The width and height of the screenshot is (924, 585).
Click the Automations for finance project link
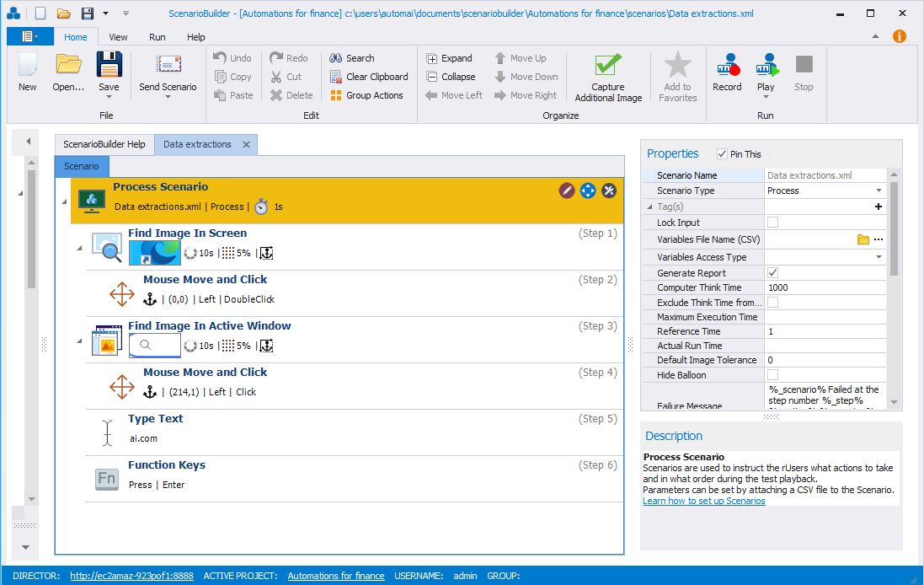pos(336,576)
